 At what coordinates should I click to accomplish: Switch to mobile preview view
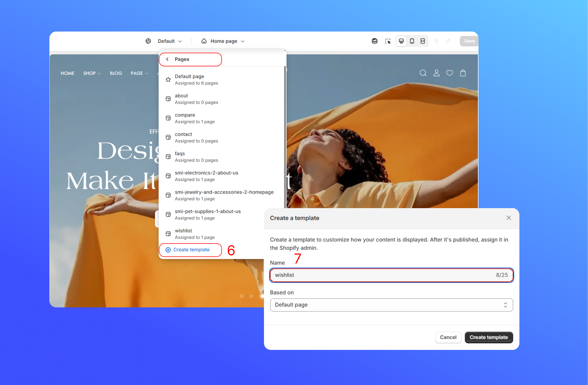tap(412, 41)
